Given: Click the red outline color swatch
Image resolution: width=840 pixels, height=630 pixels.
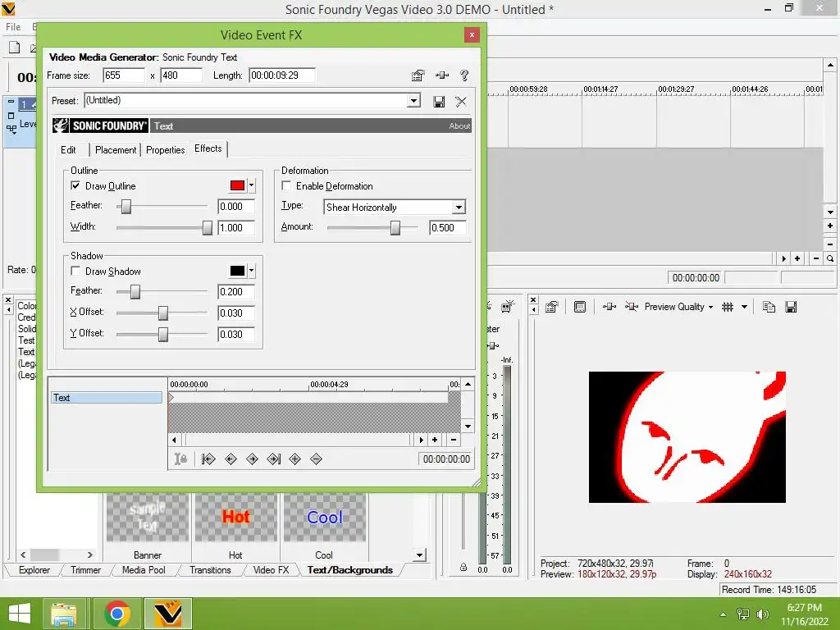Looking at the screenshot, I should coord(237,185).
